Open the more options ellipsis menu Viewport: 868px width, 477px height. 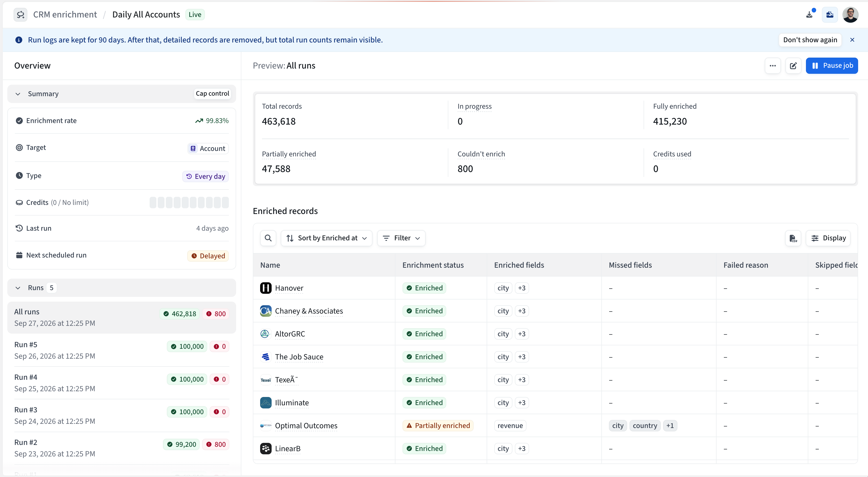(x=773, y=66)
